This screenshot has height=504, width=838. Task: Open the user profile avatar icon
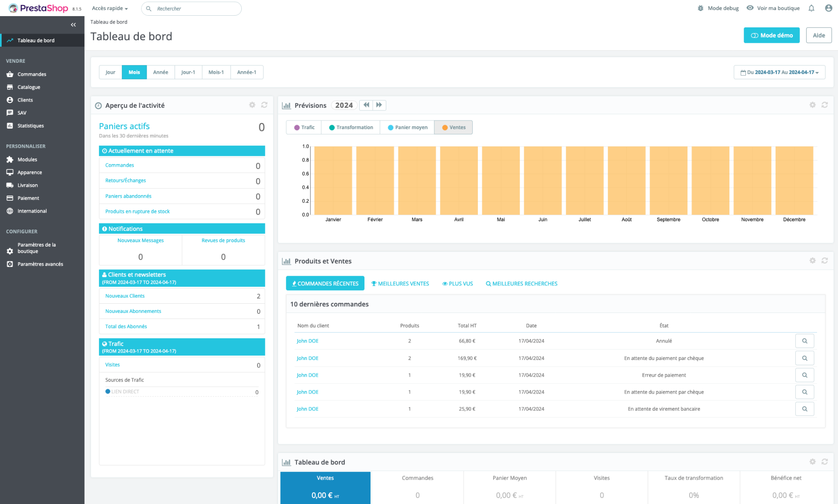coord(828,8)
